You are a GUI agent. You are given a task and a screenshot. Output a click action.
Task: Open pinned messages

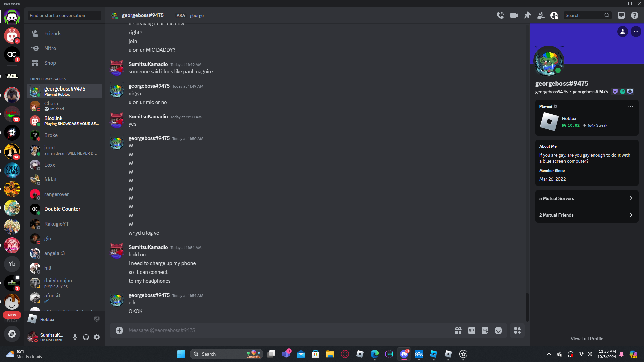click(x=527, y=15)
